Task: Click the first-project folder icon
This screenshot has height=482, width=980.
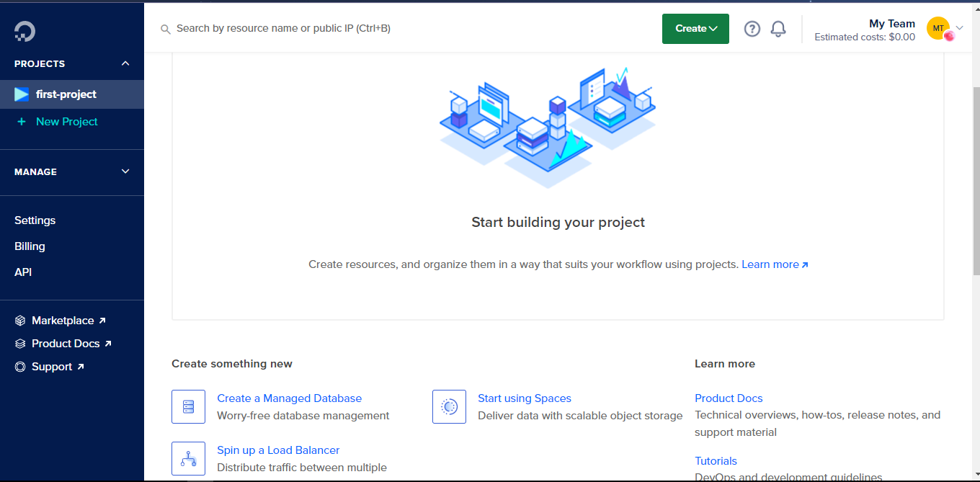Action: point(22,94)
